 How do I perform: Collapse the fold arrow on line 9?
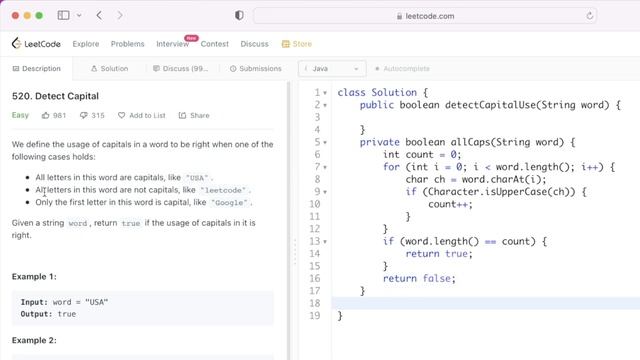[x=325, y=192]
